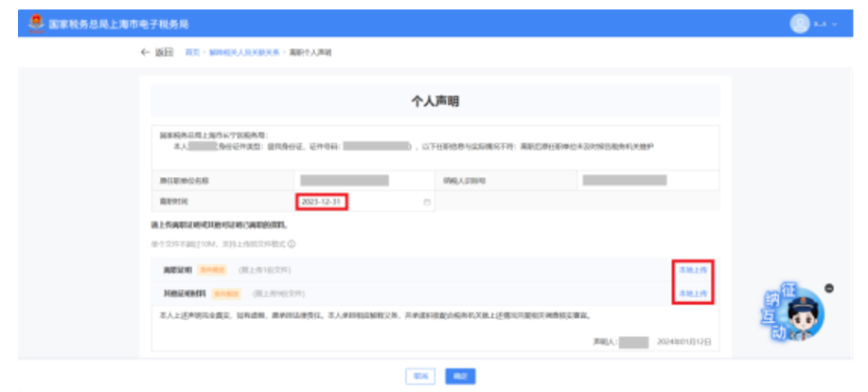Click the 纳税人识别号 field
Screen dimensions: 868x392
click(x=638, y=180)
